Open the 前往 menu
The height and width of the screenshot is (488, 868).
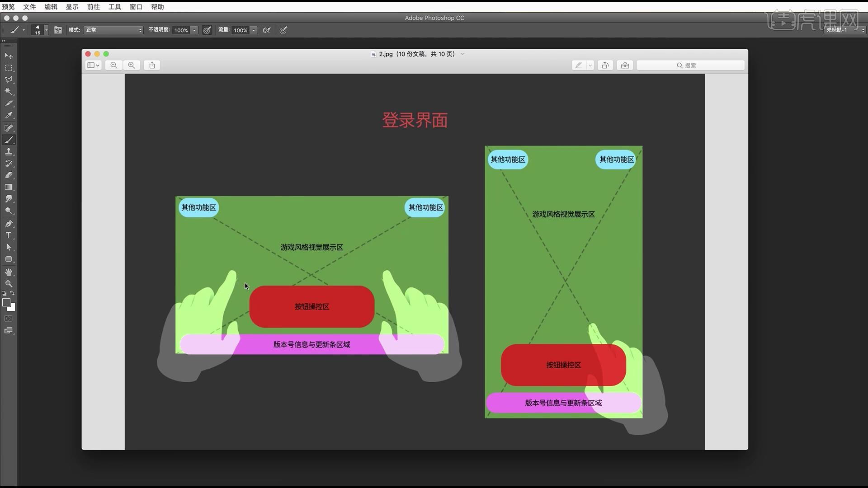coord(93,7)
